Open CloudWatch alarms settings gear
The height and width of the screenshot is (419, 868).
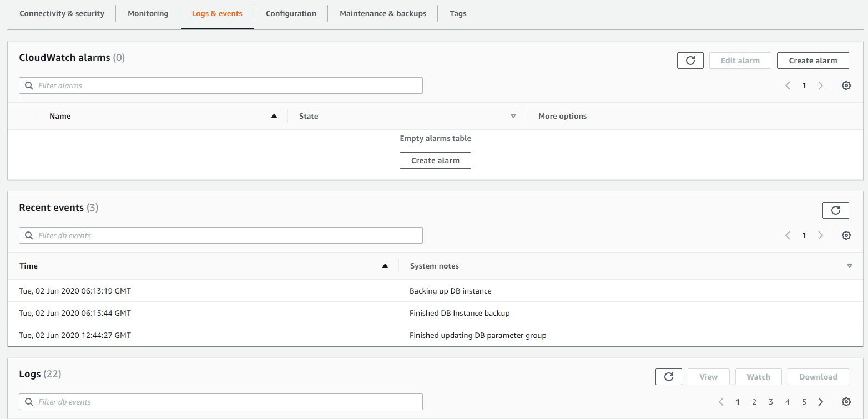click(x=846, y=85)
